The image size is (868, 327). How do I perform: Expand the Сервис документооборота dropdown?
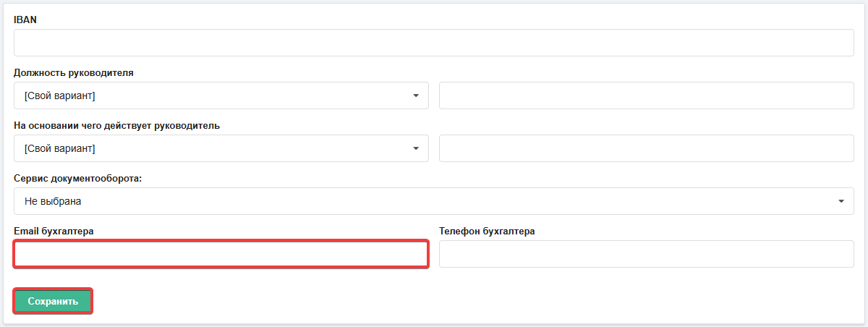click(x=434, y=201)
